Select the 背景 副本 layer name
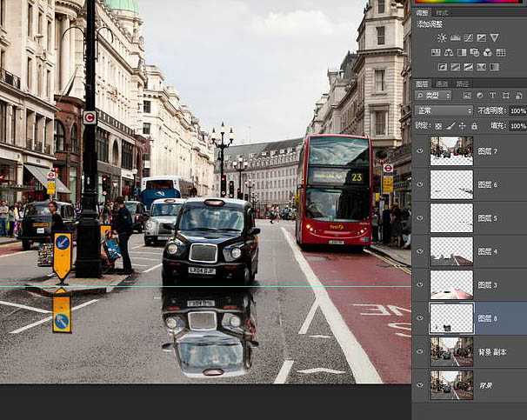 (493, 352)
